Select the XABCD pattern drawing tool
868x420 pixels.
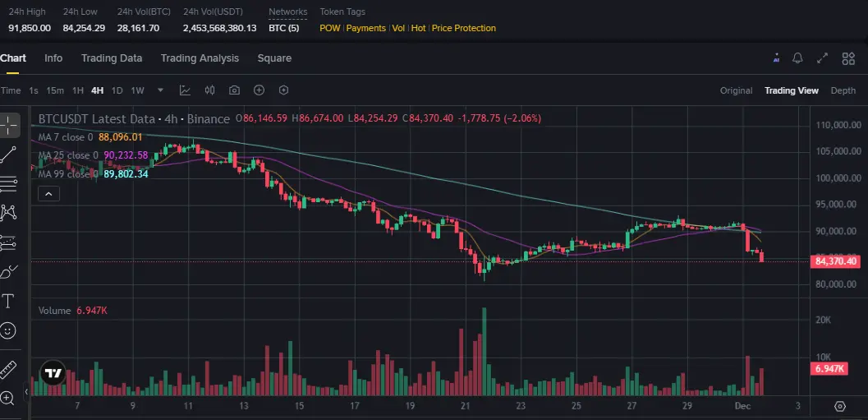coord(9,213)
